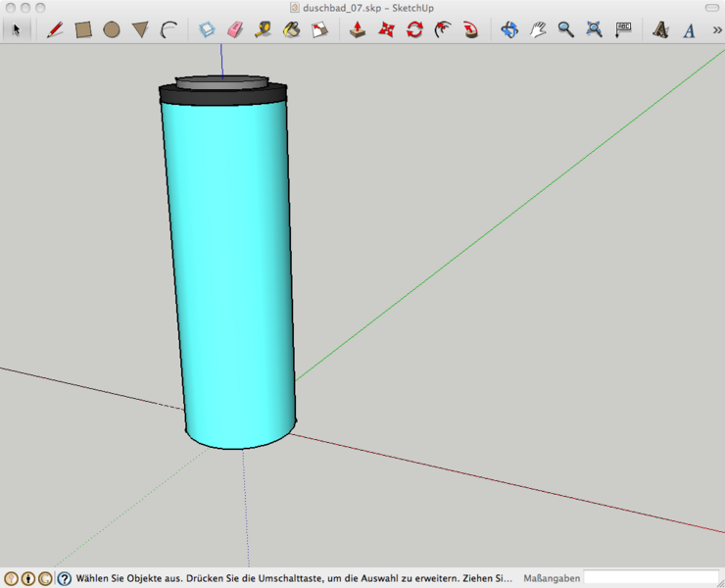Use the Arc tool

point(169,29)
